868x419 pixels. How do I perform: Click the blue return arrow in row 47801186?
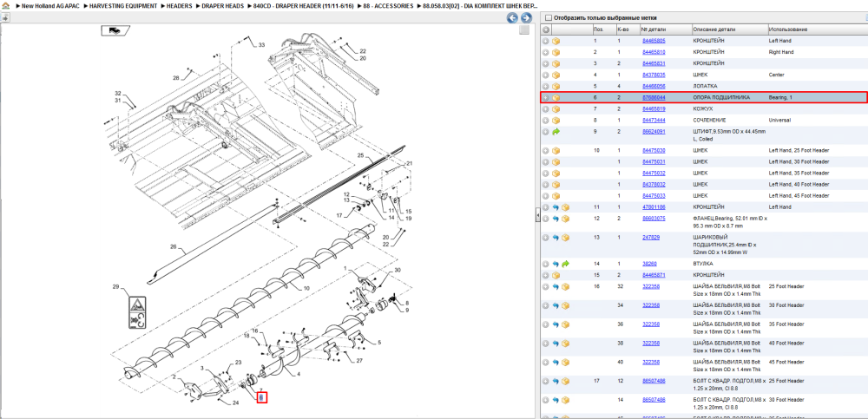pyautogui.click(x=556, y=207)
